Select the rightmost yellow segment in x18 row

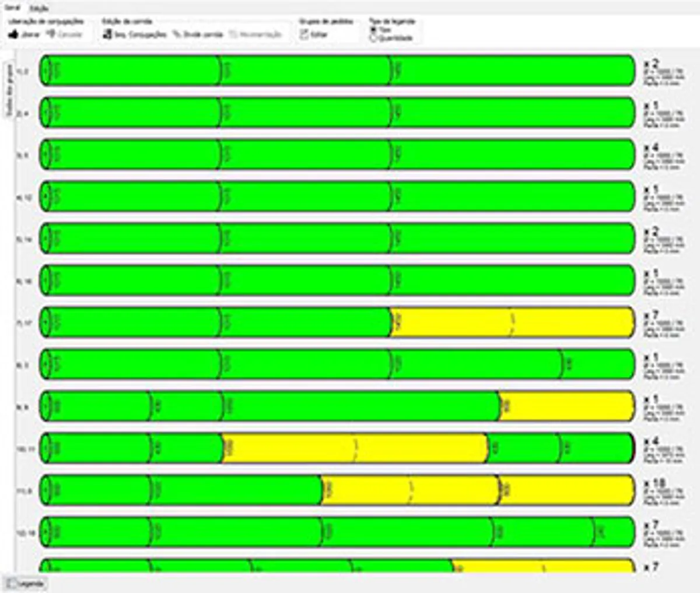click(x=566, y=490)
